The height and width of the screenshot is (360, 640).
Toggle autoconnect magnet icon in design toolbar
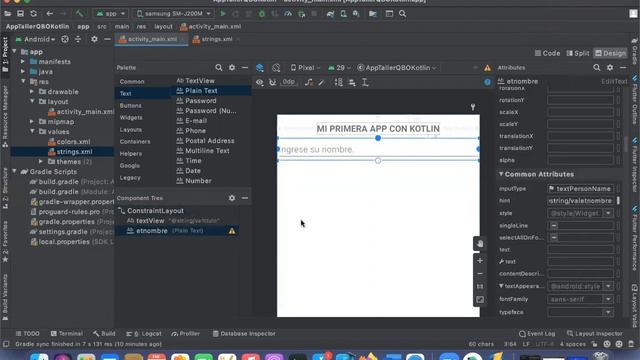[272, 82]
